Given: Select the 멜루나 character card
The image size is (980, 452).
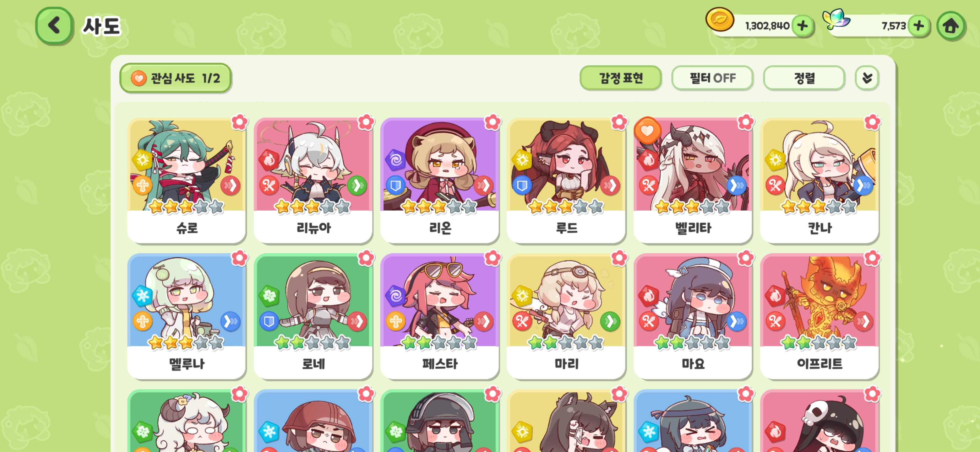Looking at the screenshot, I should pyautogui.click(x=186, y=316).
